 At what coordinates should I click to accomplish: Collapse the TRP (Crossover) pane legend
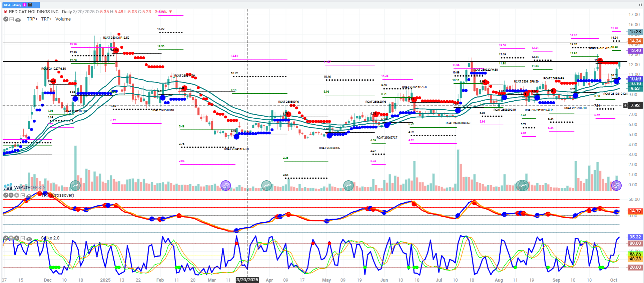(x=23, y=195)
